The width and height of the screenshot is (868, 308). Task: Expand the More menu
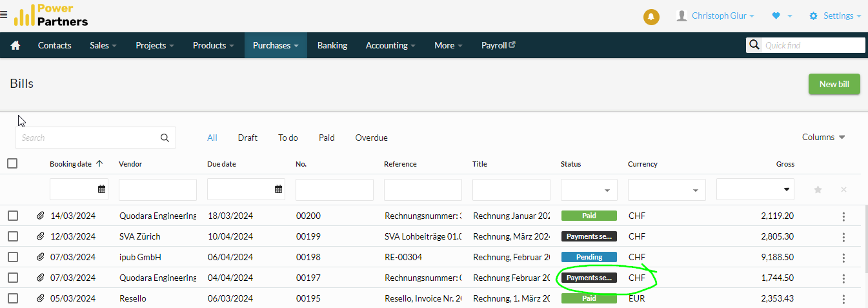(x=449, y=45)
